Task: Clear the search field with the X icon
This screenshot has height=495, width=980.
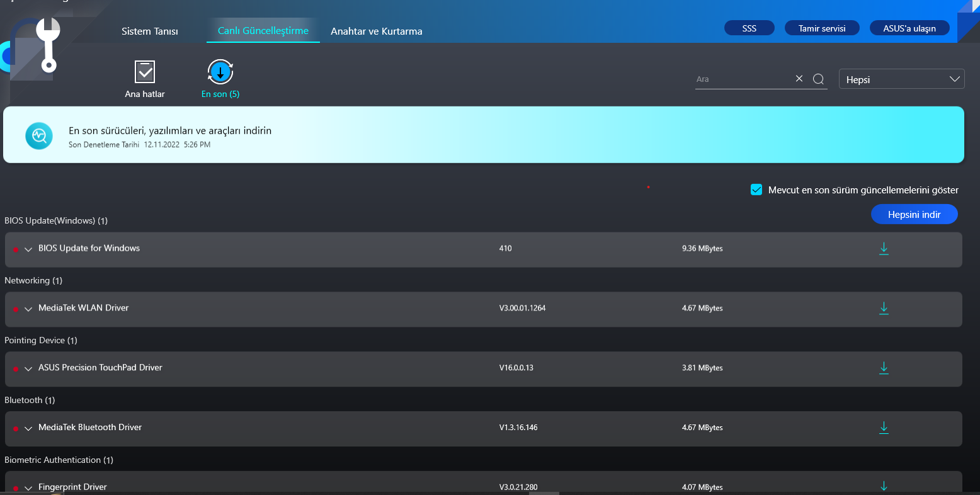Action: point(799,79)
